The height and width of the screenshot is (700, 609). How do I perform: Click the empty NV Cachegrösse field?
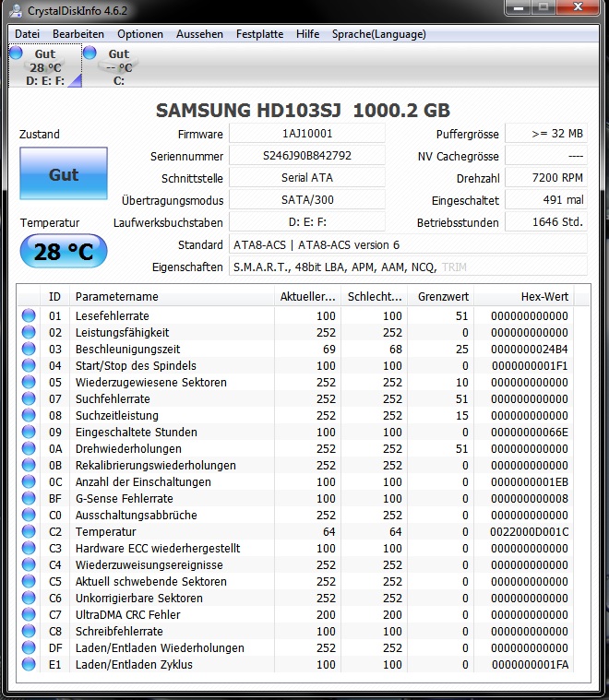point(546,156)
